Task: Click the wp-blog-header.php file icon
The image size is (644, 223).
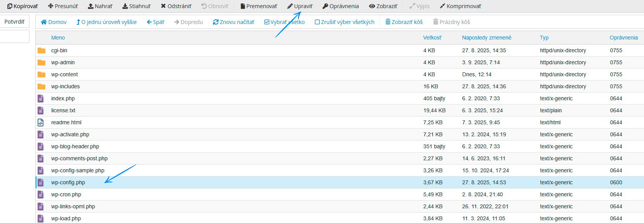Action: coord(41,146)
